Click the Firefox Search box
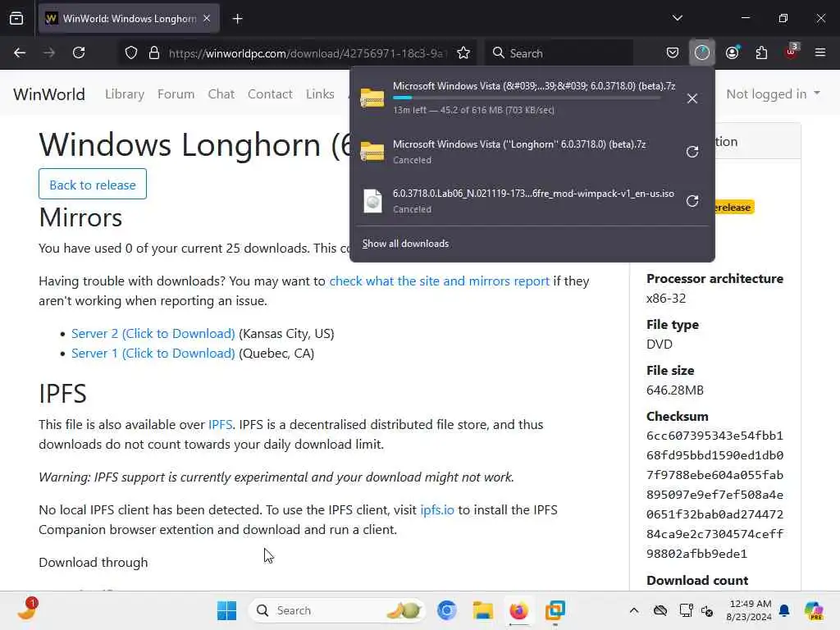840x630 pixels. click(559, 53)
